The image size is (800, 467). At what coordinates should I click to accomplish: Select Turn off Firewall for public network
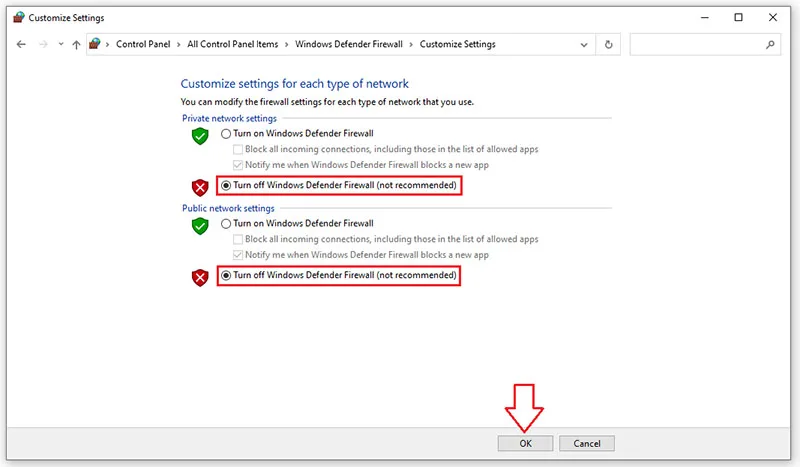[x=226, y=275]
